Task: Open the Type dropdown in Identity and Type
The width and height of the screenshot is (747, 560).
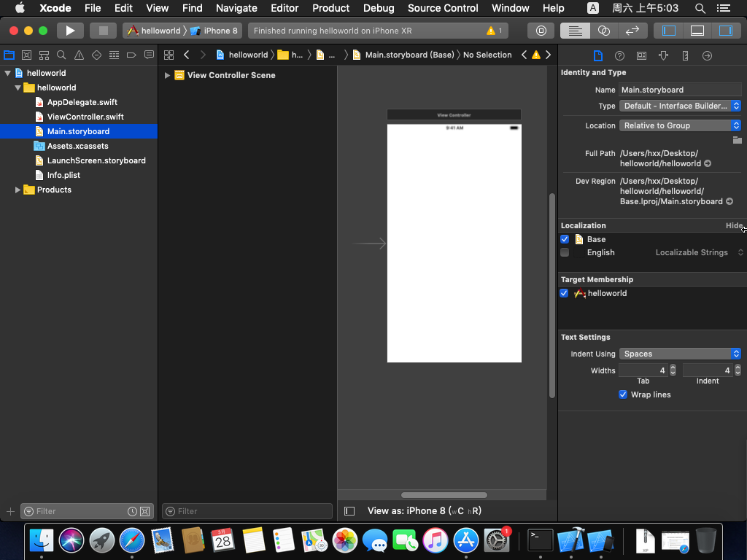Action: point(680,106)
